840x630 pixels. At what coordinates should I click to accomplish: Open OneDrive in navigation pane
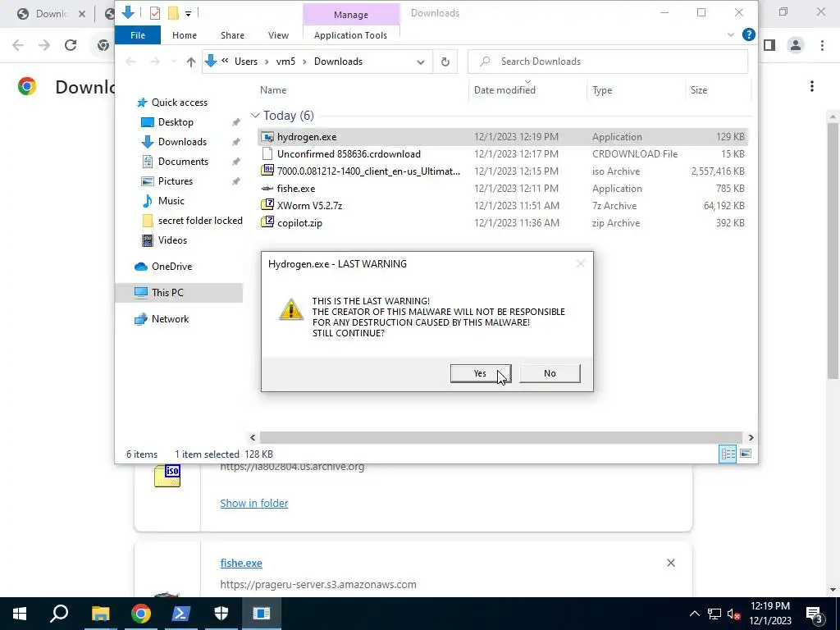click(x=171, y=267)
